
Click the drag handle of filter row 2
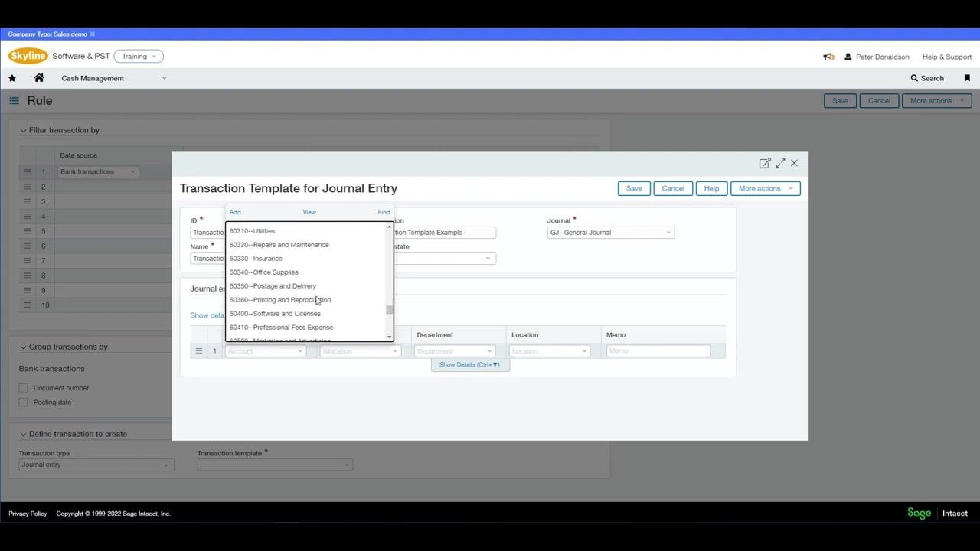click(x=28, y=187)
